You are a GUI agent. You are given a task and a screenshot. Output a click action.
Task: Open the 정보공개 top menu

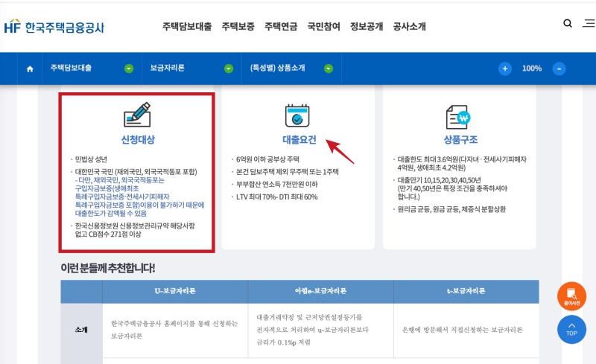[x=367, y=27]
